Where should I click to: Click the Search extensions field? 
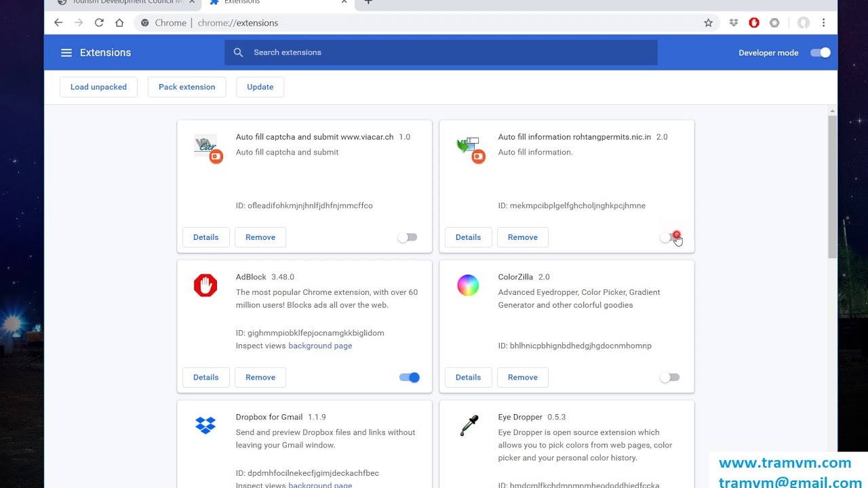441,52
